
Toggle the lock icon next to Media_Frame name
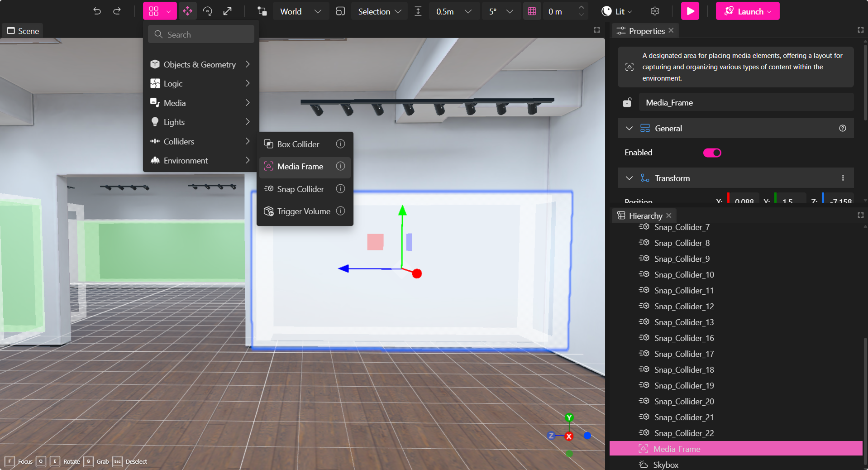click(x=627, y=102)
